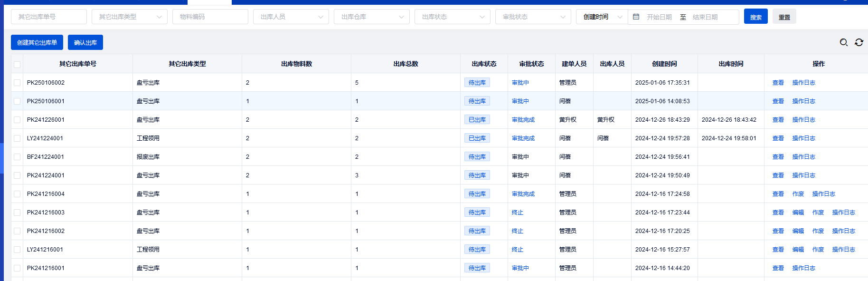Click the calendar icon in date range

[x=636, y=17]
